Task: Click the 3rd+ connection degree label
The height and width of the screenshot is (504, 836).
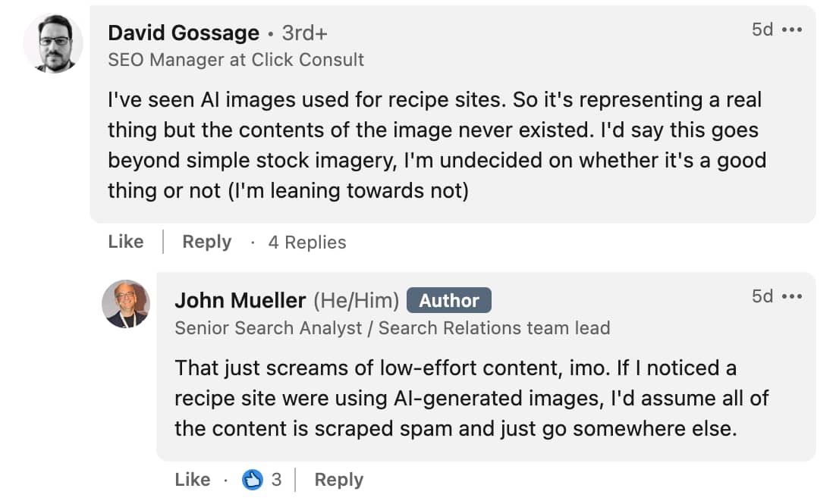Action: pos(304,33)
